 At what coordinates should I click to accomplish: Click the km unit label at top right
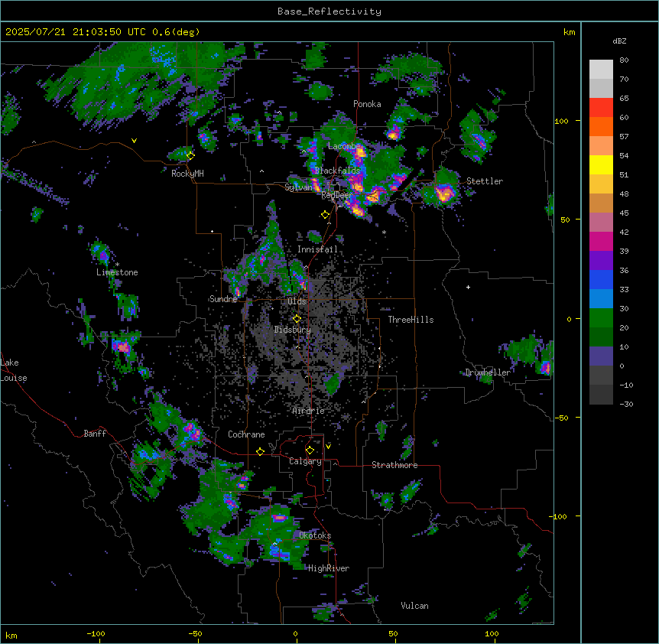569,32
